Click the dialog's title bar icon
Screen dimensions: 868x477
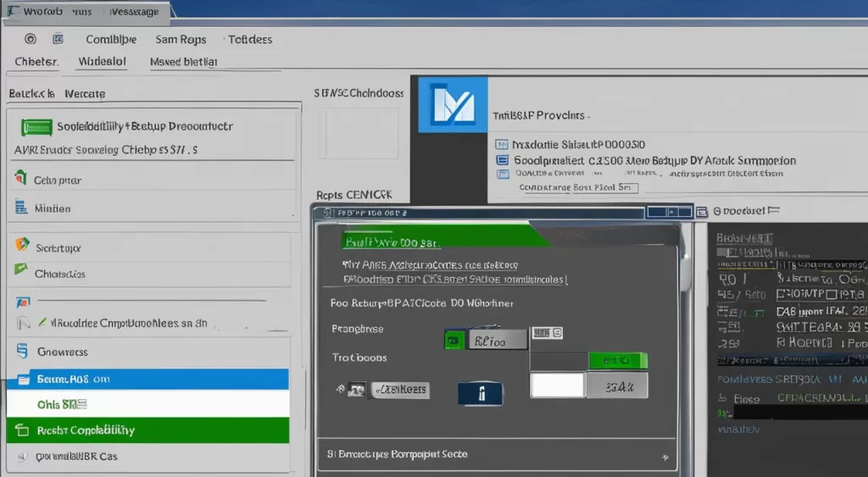pyautogui.click(x=328, y=213)
